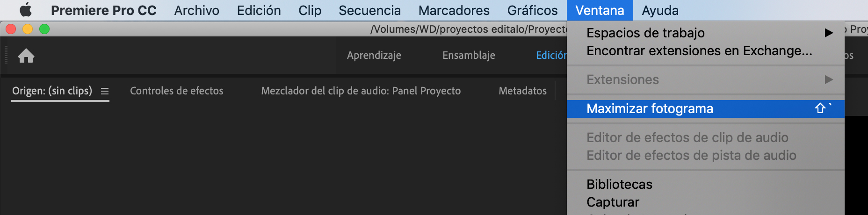The height and width of the screenshot is (215, 868).
Task: Open the Ayuda menu
Action: (x=660, y=10)
